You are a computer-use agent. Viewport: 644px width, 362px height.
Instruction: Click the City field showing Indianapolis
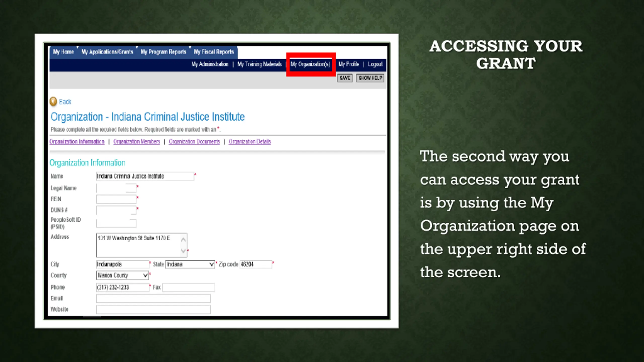tap(123, 264)
